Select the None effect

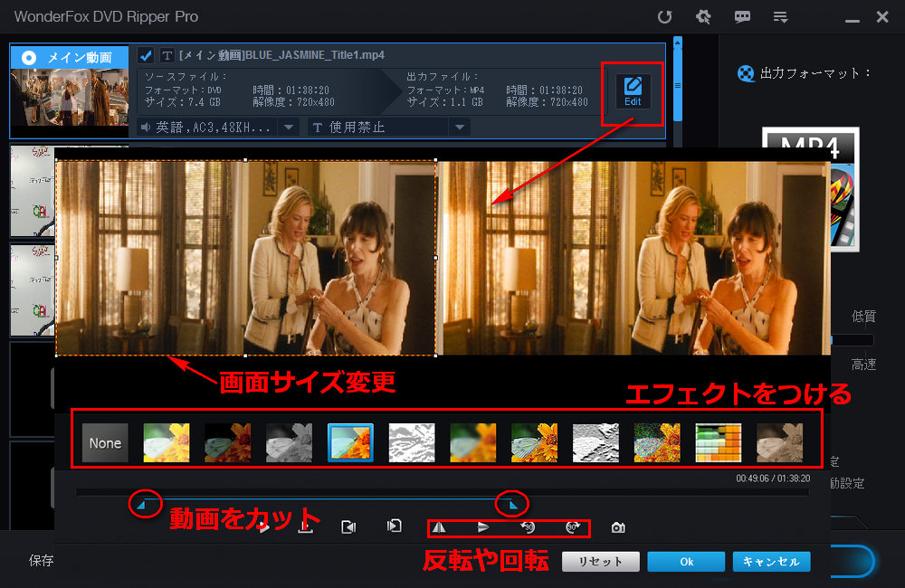pyautogui.click(x=105, y=442)
